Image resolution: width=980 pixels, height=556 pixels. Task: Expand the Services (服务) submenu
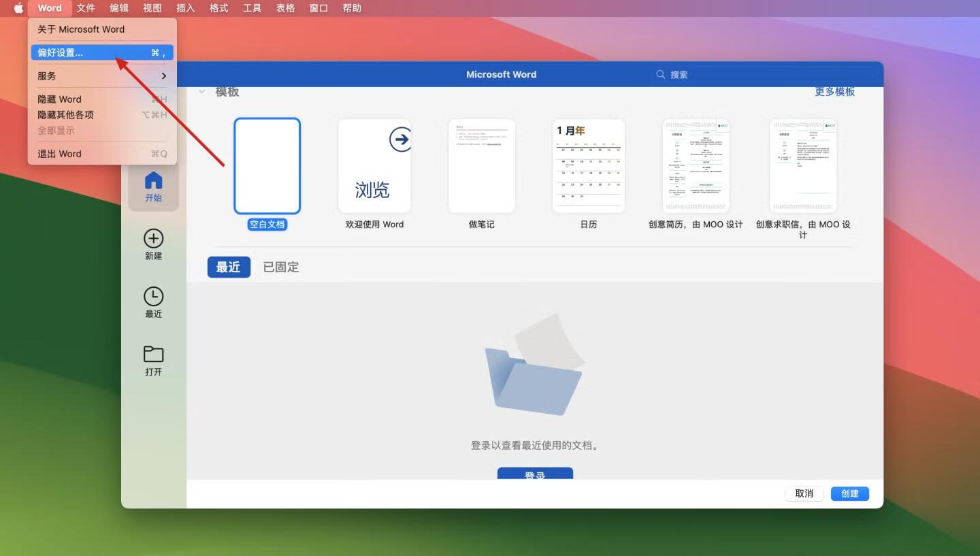102,76
